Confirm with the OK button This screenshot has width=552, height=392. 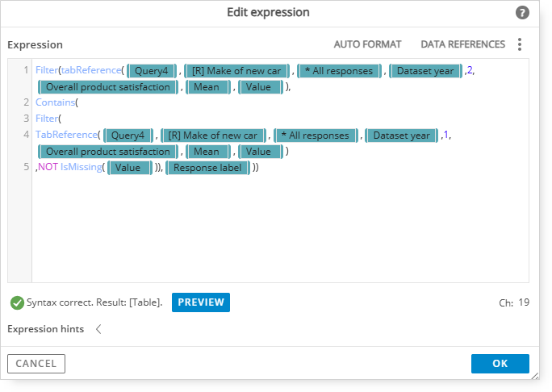point(500,364)
